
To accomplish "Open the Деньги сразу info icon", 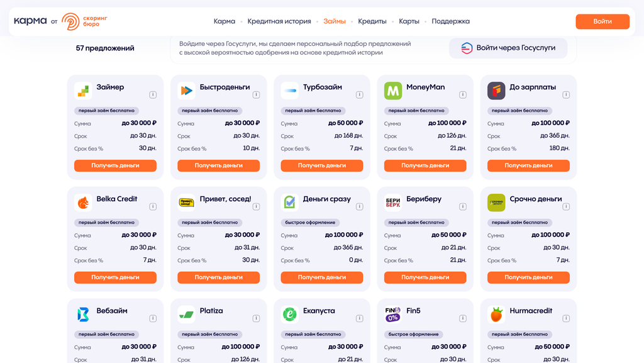I will 359,206.
